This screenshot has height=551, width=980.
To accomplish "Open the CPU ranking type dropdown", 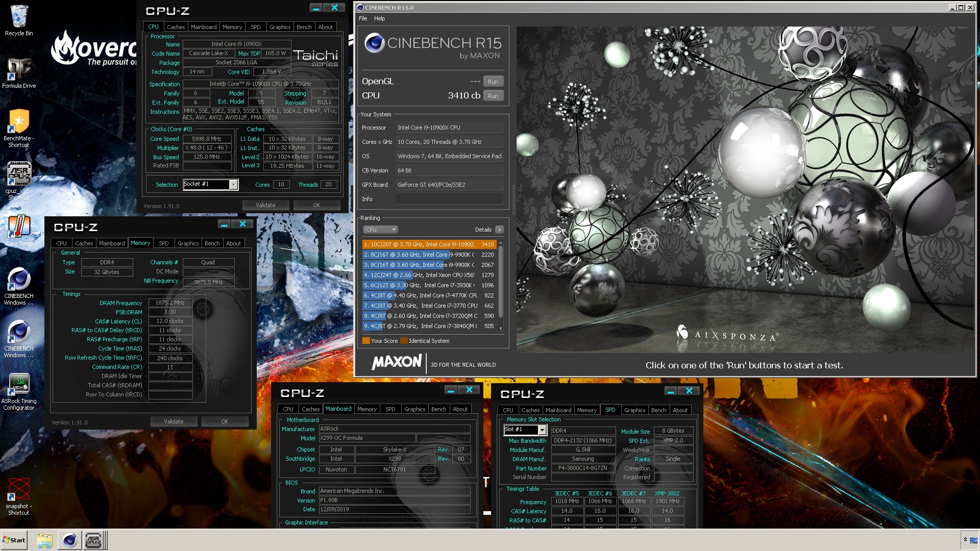I will coord(380,230).
